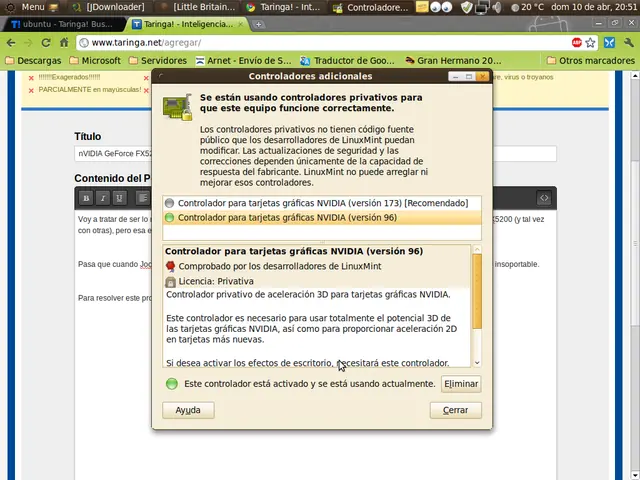
Task: Click "Comprobado por los desarrolladores de LinuxMint"
Action: (x=280, y=267)
